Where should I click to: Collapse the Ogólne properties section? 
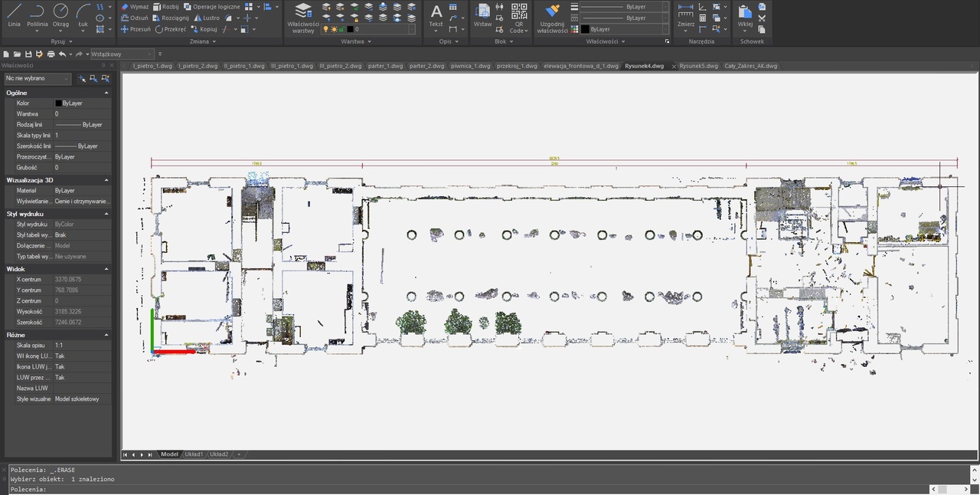[106, 93]
